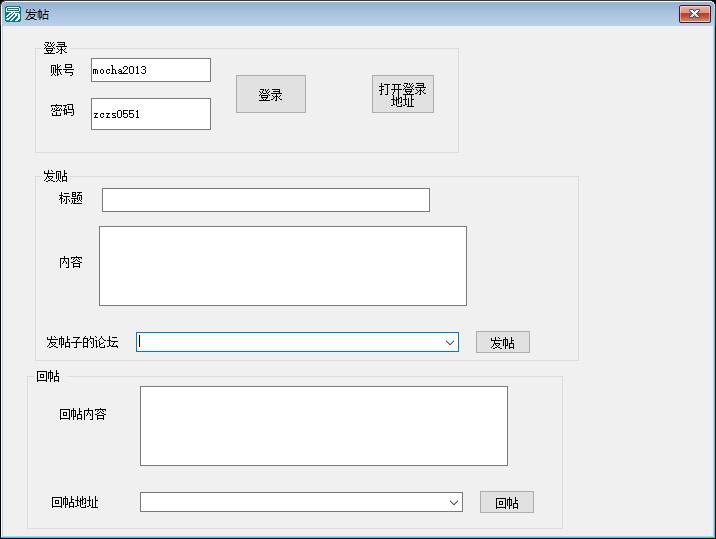Image resolution: width=716 pixels, height=539 pixels.
Task: Close the 发帖 window
Action: point(693,13)
